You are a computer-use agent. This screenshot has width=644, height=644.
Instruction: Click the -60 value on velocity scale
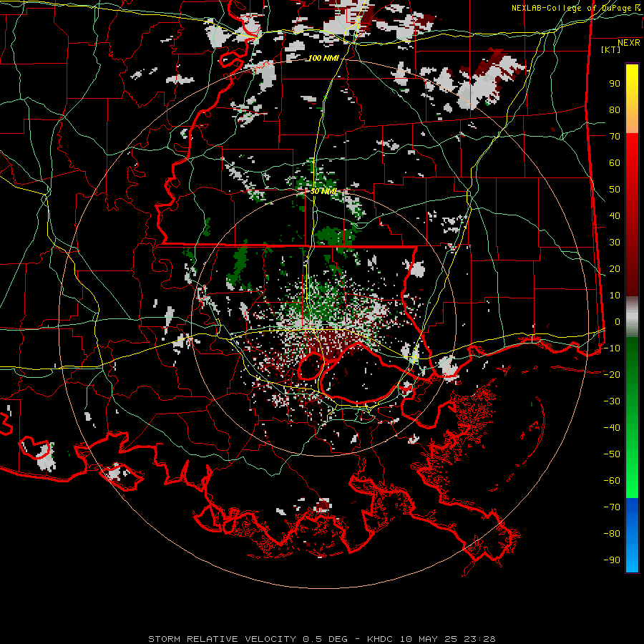coord(612,481)
